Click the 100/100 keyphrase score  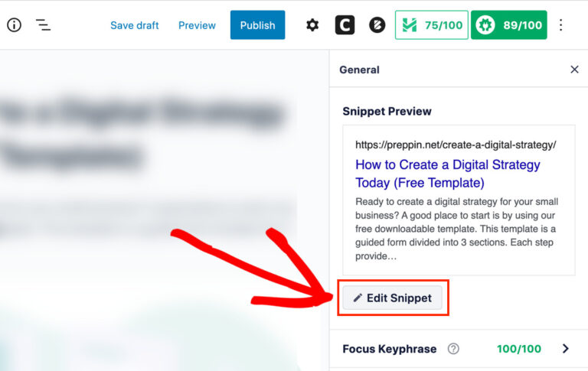click(519, 349)
